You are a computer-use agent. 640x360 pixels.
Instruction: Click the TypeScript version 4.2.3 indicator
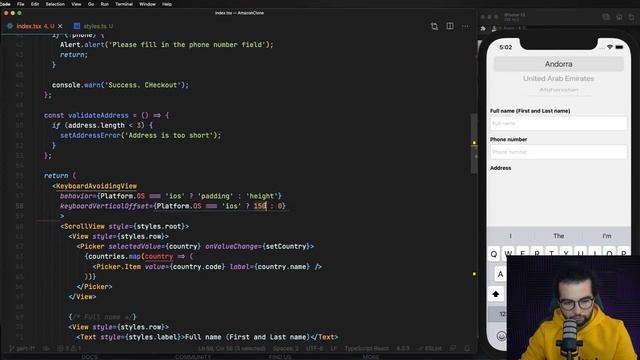(403, 349)
